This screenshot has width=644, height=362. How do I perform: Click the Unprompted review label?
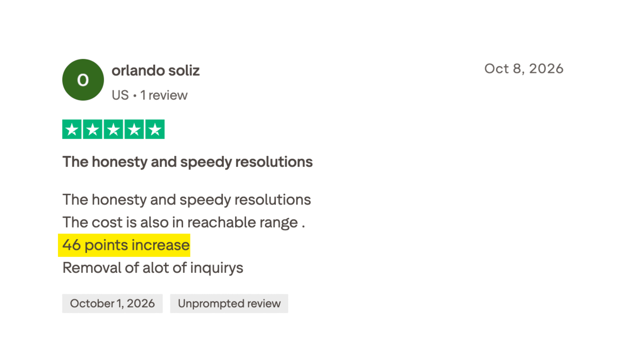tap(229, 303)
